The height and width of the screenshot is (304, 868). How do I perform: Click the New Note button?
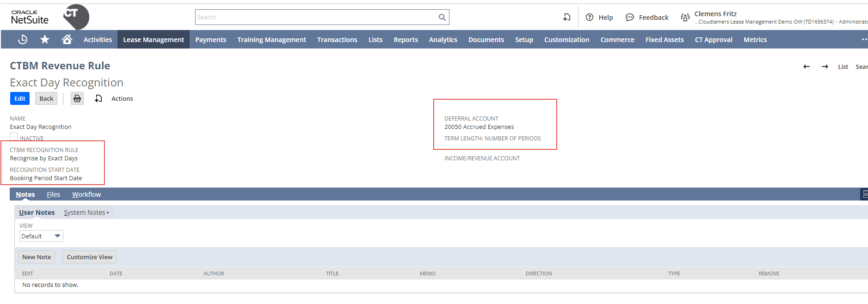(x=37, y=257)
